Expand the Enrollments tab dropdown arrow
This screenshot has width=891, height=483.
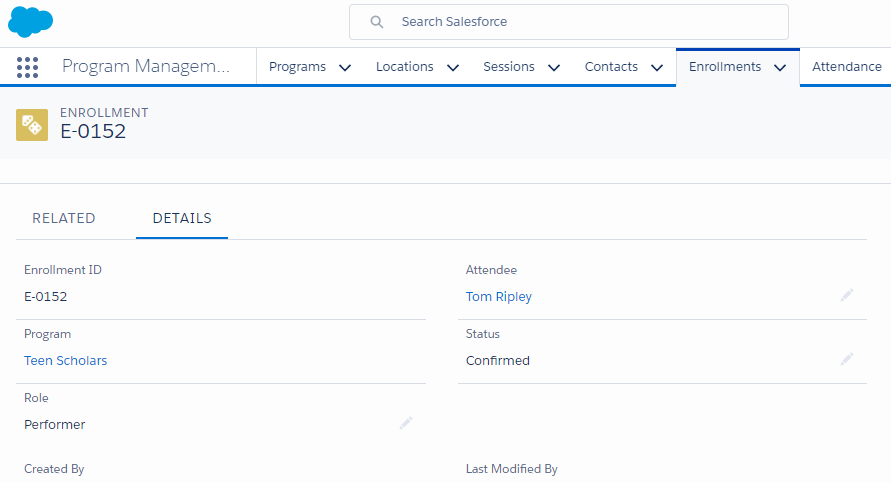pos(780,68)
